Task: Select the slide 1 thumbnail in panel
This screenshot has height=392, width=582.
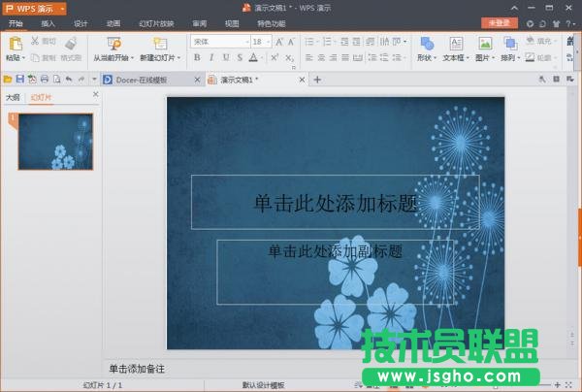Action: (55, 142)
